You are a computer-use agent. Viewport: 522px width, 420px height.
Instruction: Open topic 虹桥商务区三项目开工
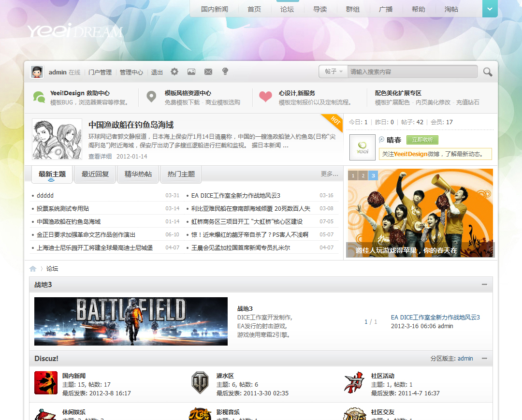246,222
